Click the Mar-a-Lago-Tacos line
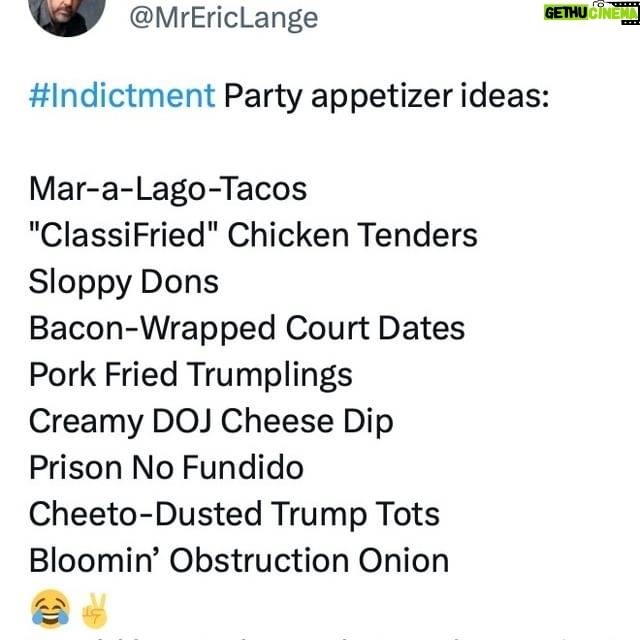This screenshot has height=640, width=640. (x=168, y=189)
